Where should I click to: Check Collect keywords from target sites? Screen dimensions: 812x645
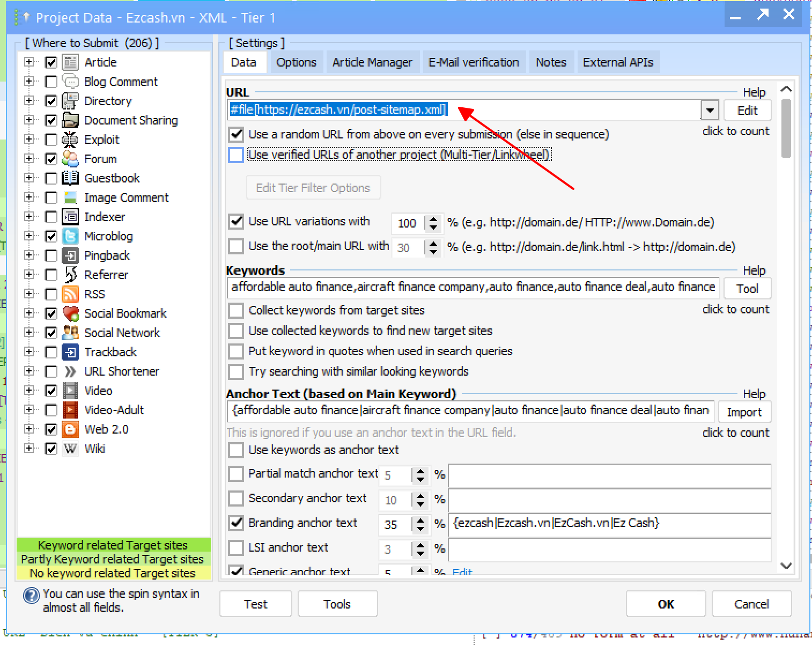[236, 310]
